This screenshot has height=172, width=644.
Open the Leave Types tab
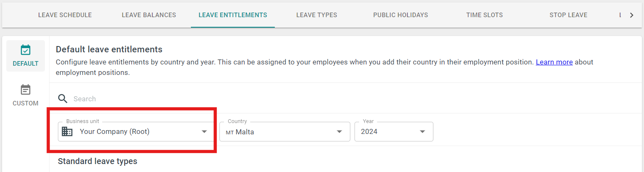click(x=317, y=15)
